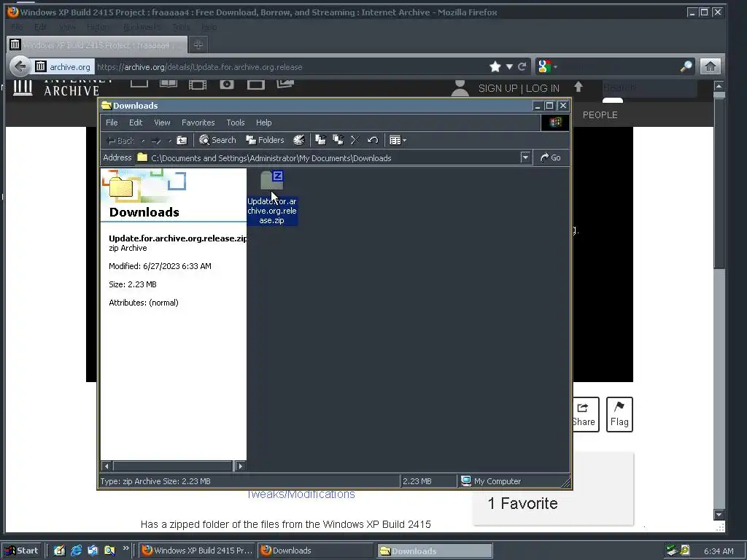The width and height of the screenshot is (747, 560).
Task: Open the Back button's history dropdown arrow
Action: [143, 141]
